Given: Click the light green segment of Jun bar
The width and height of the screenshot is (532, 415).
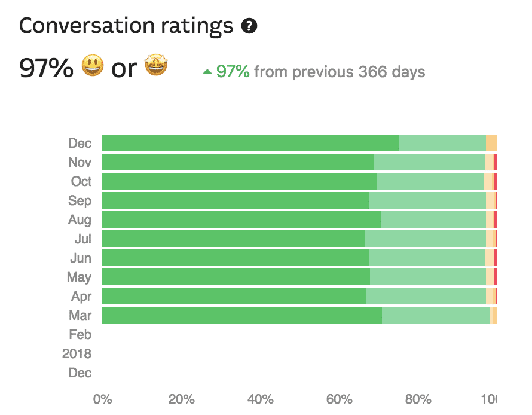Looking at the screenshot, I should coord(427,258).
